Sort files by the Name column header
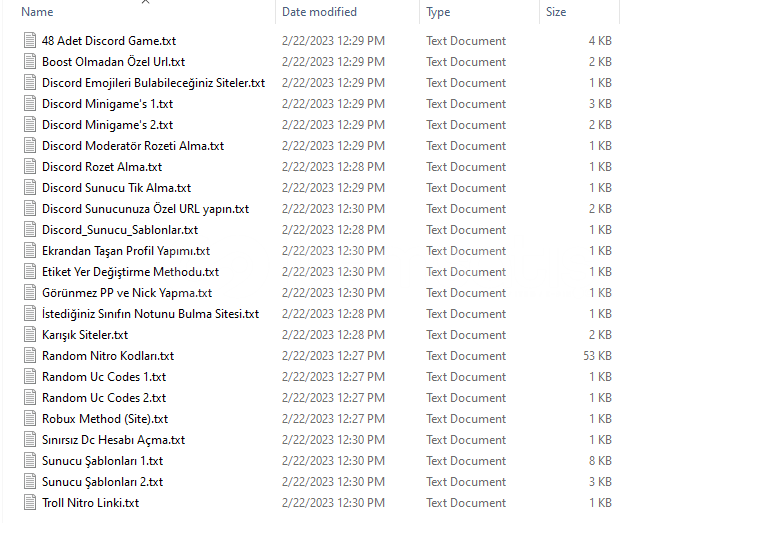The image size is (775, 534). (37, 12)
